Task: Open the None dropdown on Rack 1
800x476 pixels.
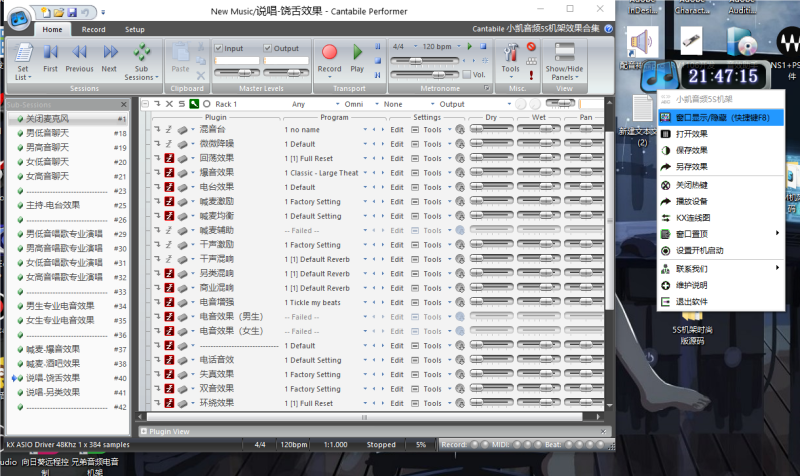Action: (x=433, y=104)
